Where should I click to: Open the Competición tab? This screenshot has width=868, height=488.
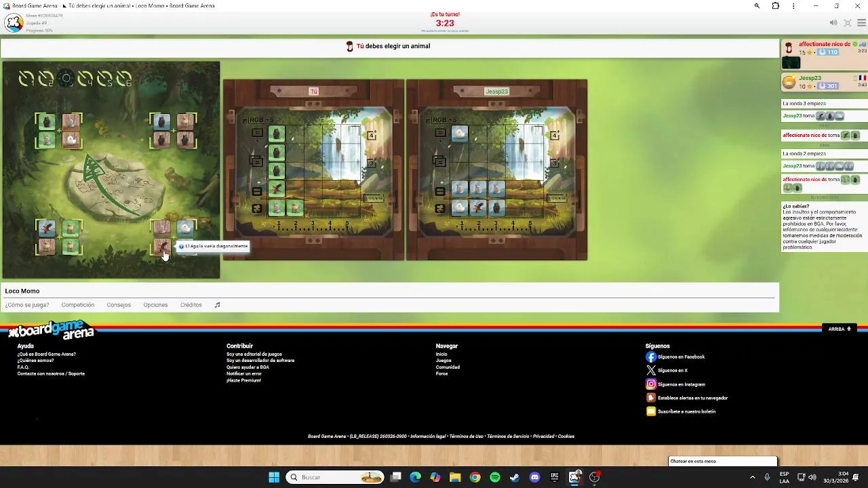pos(78,305)
